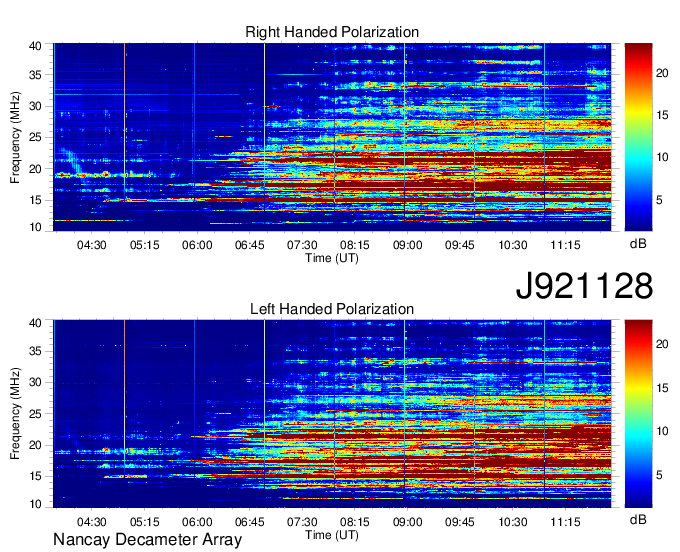Click "Time (UT)" label under the bottom plot
680x552 pixels.
[x=332, y=535]
